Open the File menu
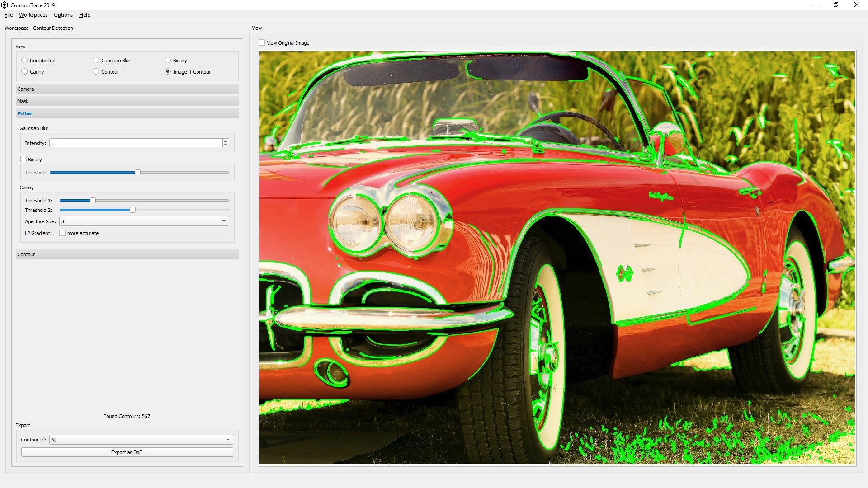The height and width of the screenshot is (488, 868). 8,15
